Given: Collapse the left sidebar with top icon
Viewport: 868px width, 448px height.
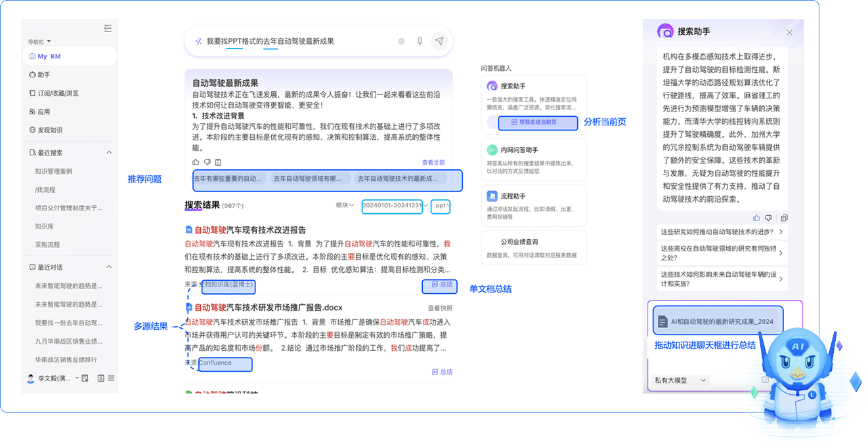Looking at the screenshot, I should pyautogui.click(x=108, y=28).
